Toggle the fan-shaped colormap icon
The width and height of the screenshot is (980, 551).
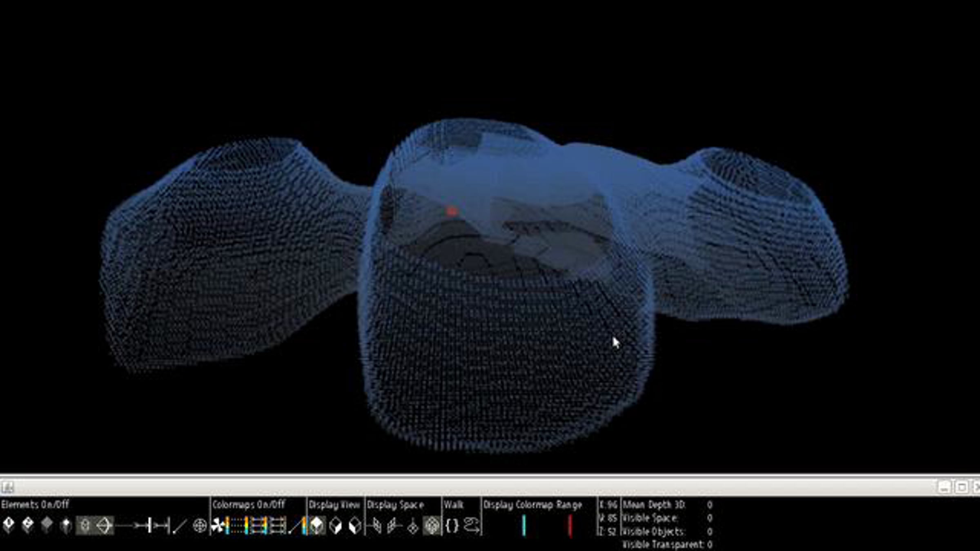[x=218, y=526]
